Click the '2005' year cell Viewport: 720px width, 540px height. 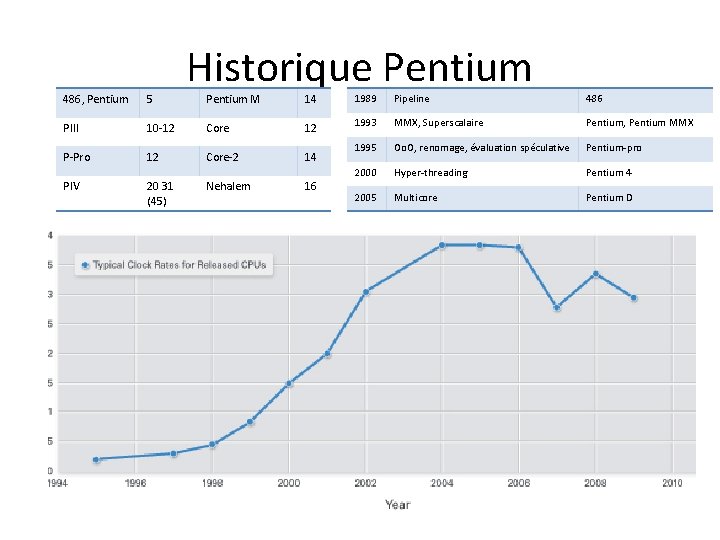click(x=366, y=197)
